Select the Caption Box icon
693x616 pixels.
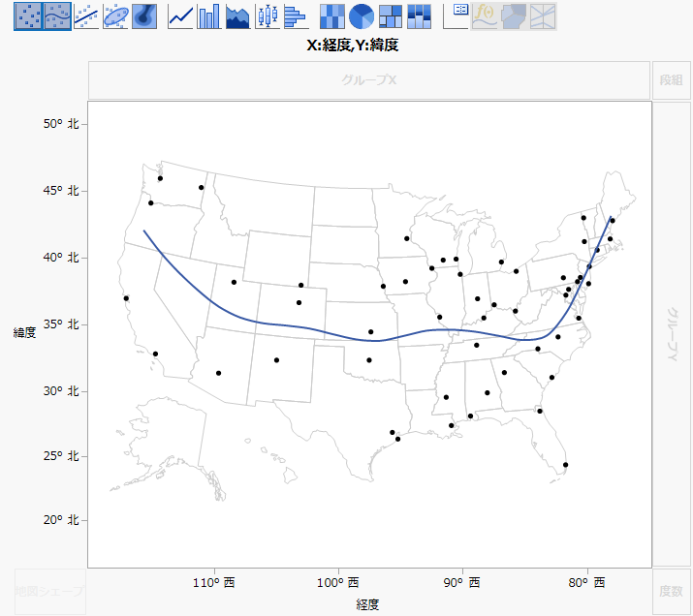[x=456, y=16]
